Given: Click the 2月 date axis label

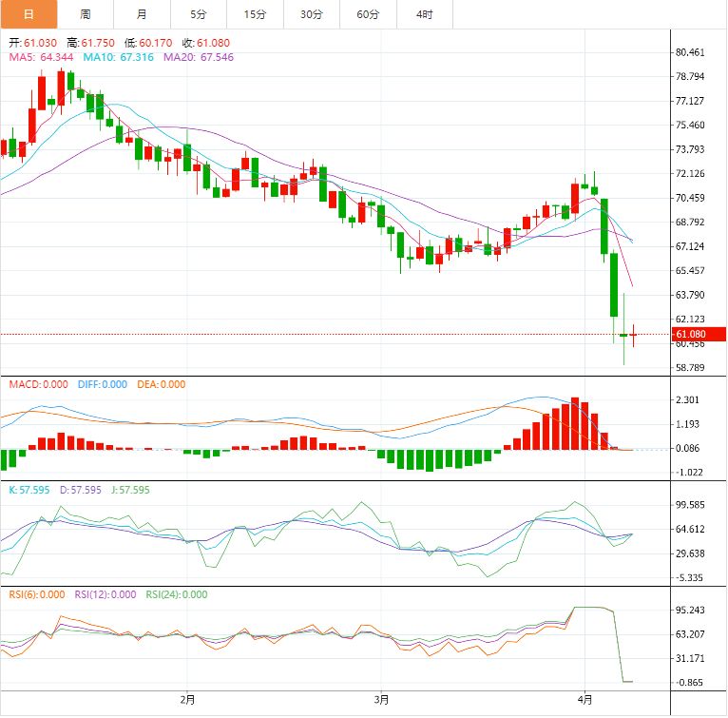Looking at the screenshot, I should click(187, 699).
